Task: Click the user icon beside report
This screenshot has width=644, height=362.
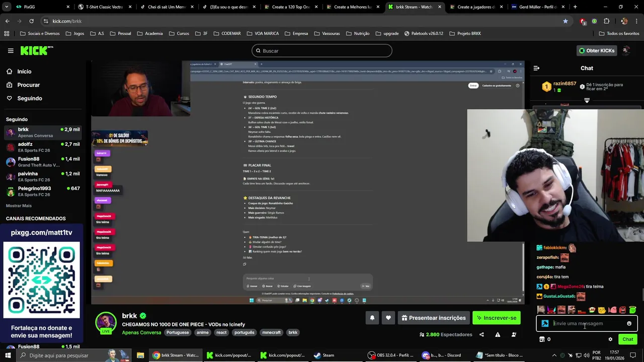Action: (x=514, y=334)
